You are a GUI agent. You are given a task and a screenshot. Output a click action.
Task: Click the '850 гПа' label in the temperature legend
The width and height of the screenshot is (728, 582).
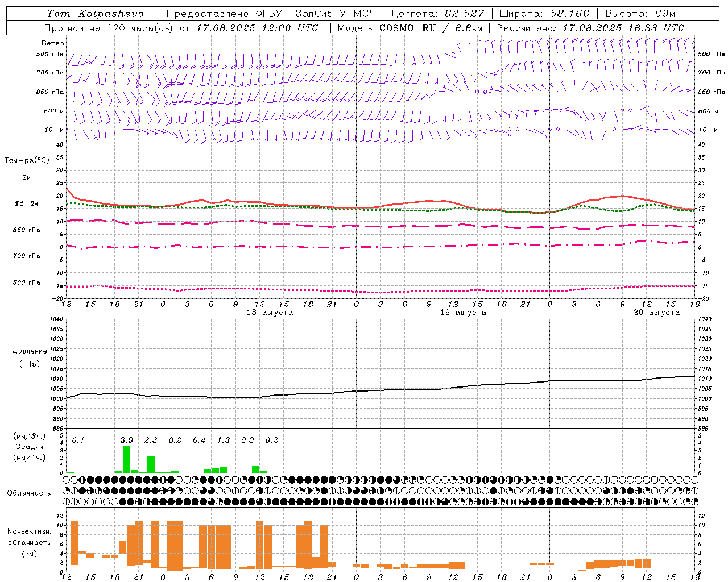(27, 230)
